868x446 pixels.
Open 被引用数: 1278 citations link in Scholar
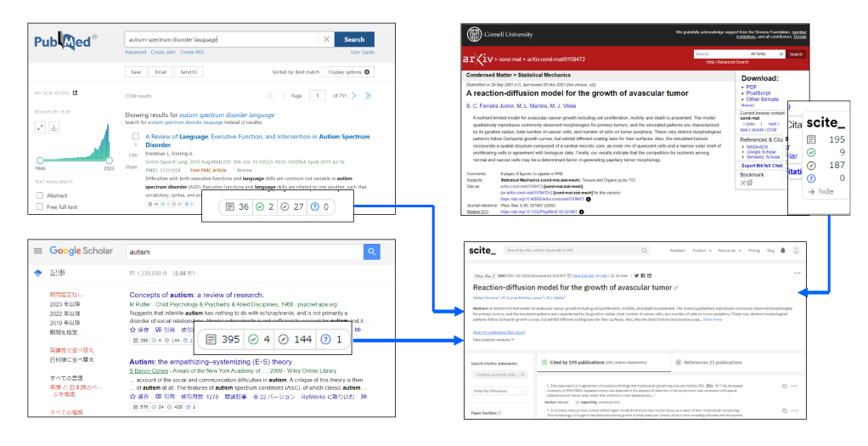click(x=200, y=397)
